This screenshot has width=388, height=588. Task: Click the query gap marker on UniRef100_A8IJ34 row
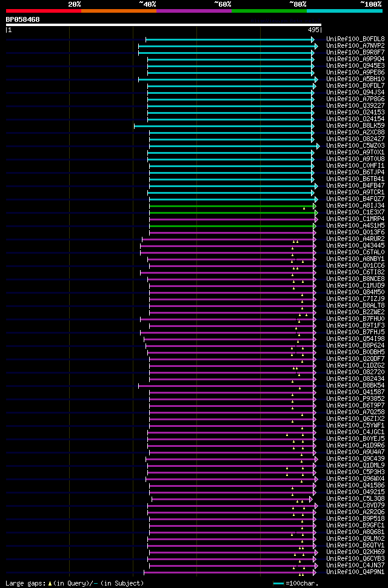304,208
